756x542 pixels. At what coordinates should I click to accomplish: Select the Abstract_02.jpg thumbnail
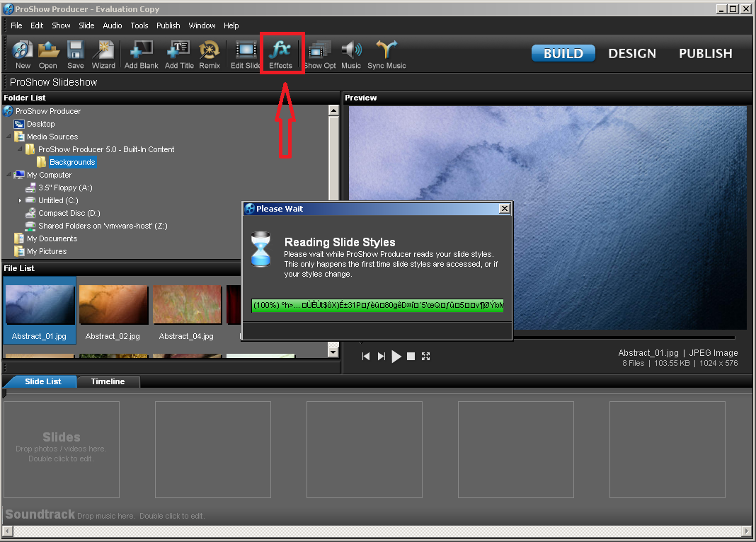point(113,310)
